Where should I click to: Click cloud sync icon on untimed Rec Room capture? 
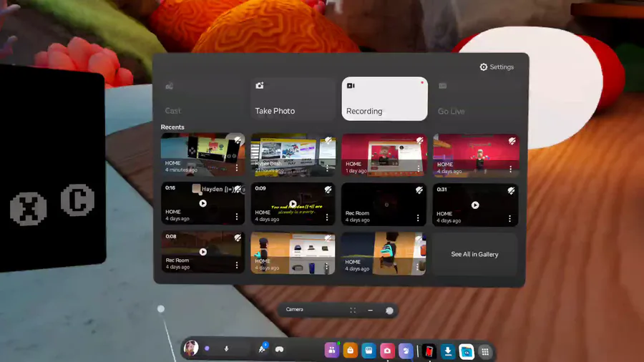pos(419,190)
